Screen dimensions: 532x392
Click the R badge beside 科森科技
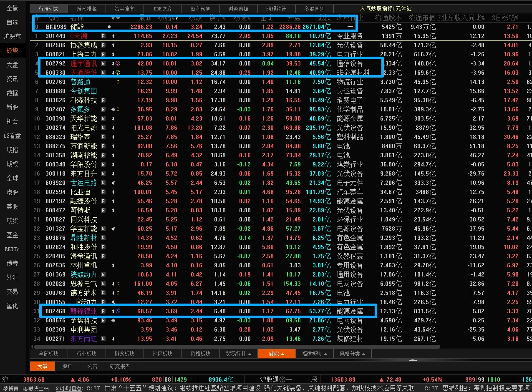pos(103,100)
